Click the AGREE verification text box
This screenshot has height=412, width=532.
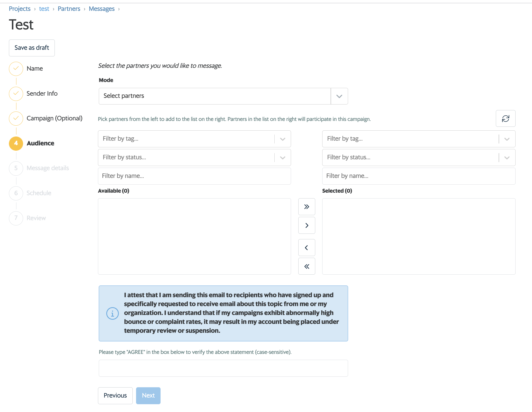pos(223,368)
